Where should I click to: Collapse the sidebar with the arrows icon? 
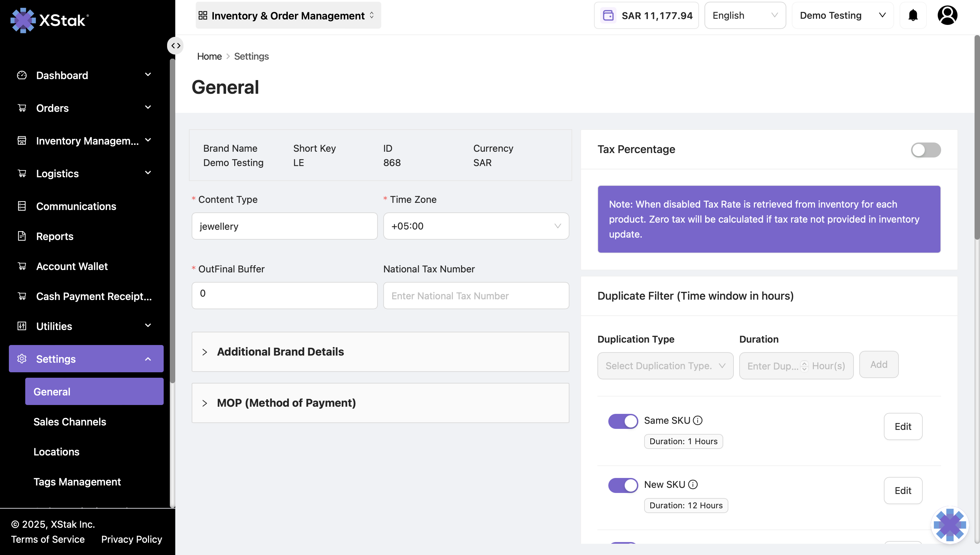[x=175, y=46]
